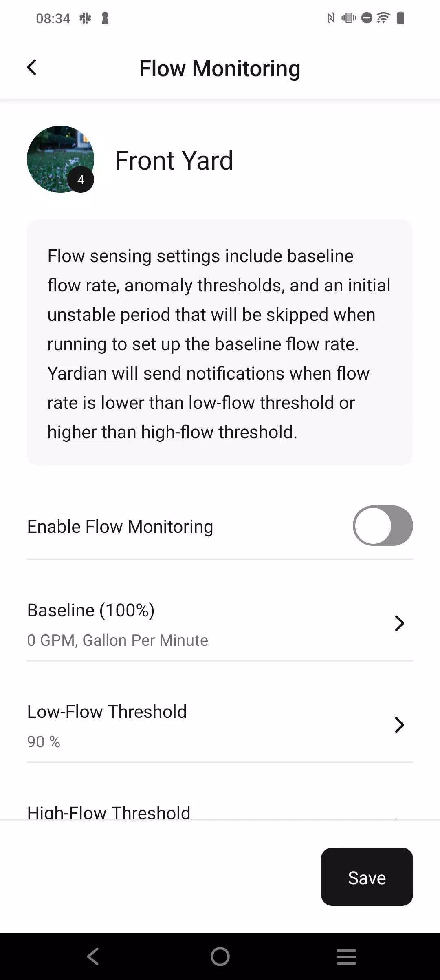Screen dimensions: 440x980
Task: Tap the Front Yard zone photo
Action: point(60,159)
